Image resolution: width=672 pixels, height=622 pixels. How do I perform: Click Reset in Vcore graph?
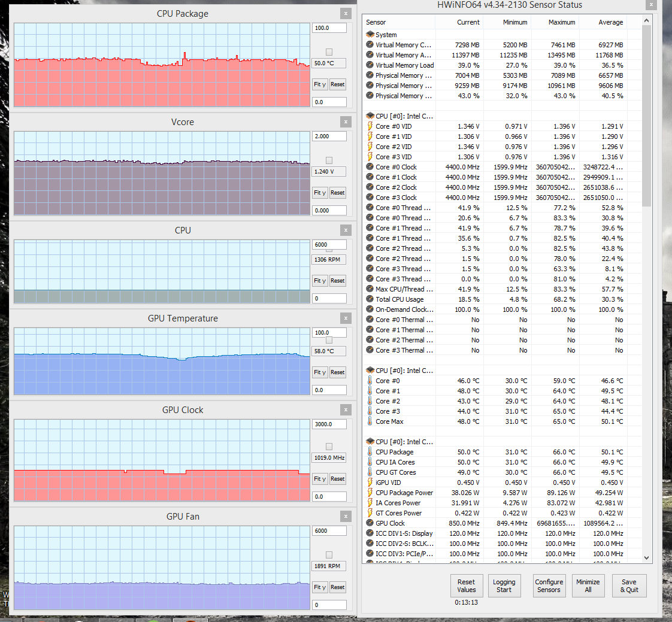click(337, 193)
